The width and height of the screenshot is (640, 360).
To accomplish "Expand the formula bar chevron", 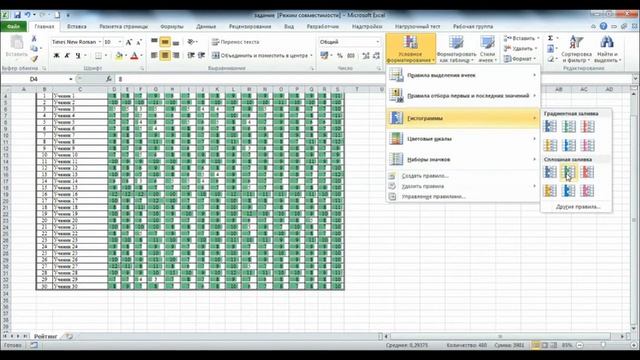I will pos(635,79).
